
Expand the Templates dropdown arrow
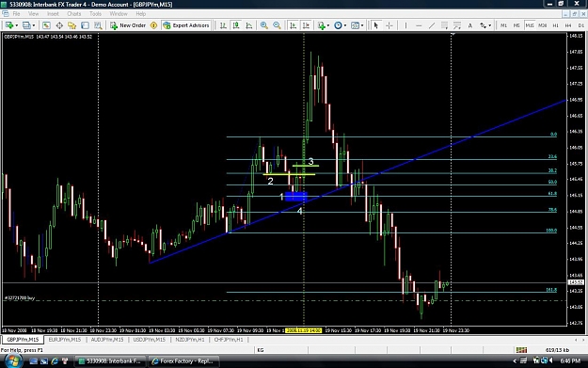click(362, 25)
